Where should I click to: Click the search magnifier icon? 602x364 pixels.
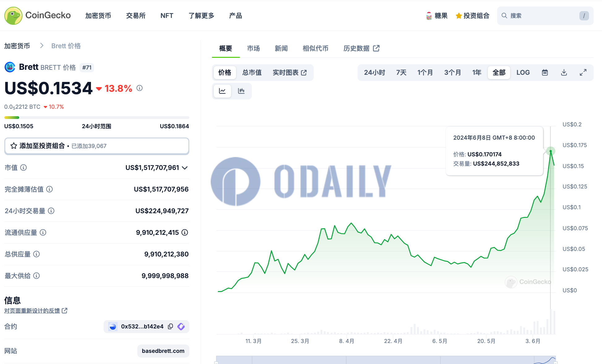504,15
